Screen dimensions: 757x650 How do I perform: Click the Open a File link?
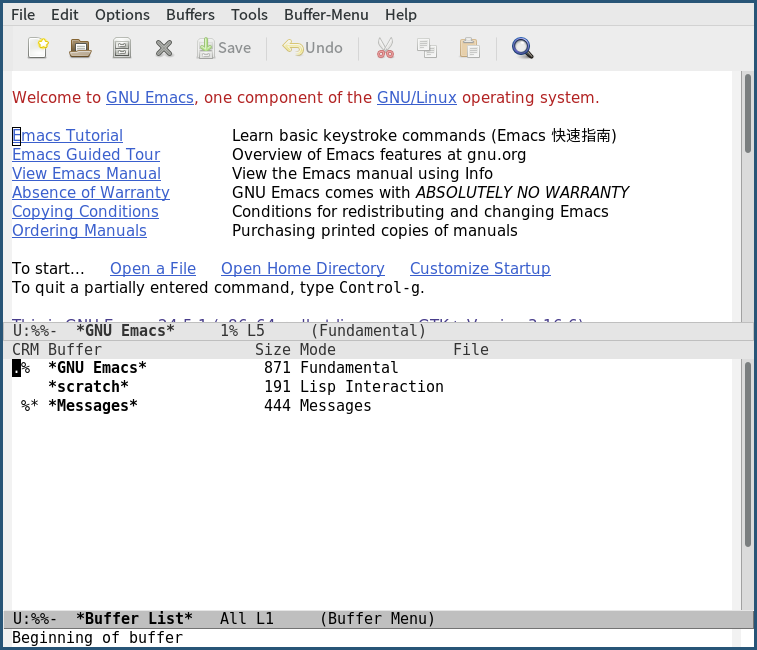(153, 268)
